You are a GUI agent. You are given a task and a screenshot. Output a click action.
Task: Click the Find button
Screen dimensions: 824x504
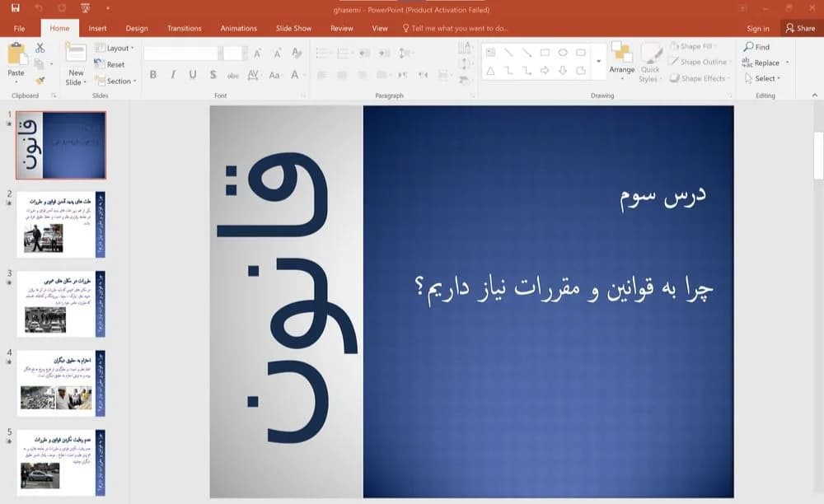click(x=756, y=47)
